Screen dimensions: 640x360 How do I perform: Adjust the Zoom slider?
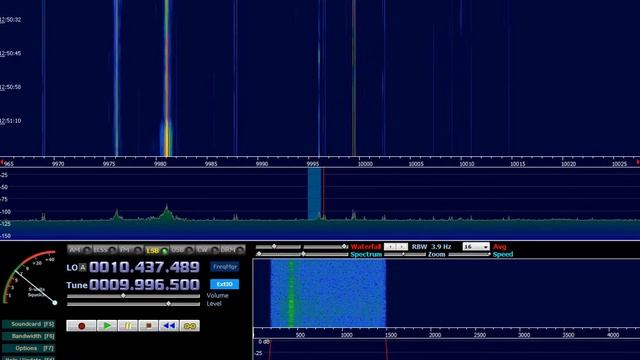tap(405, 254)
